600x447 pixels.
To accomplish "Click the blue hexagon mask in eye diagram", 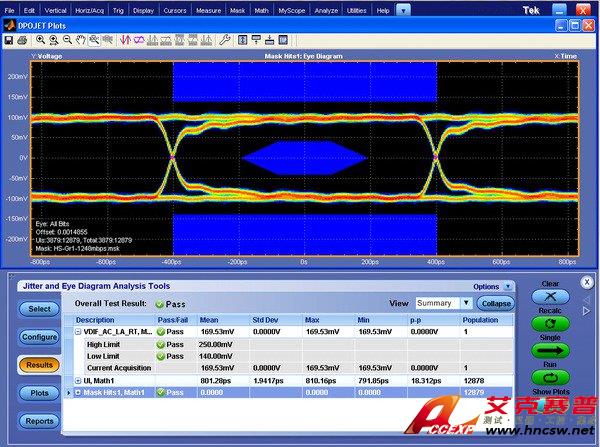I will [305, 158].
